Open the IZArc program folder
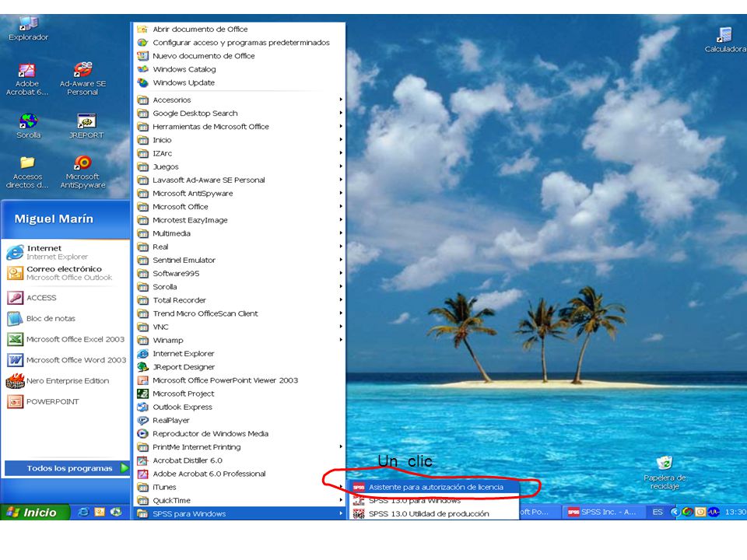This screenshot has width=747, height=560. click(240, 153)
